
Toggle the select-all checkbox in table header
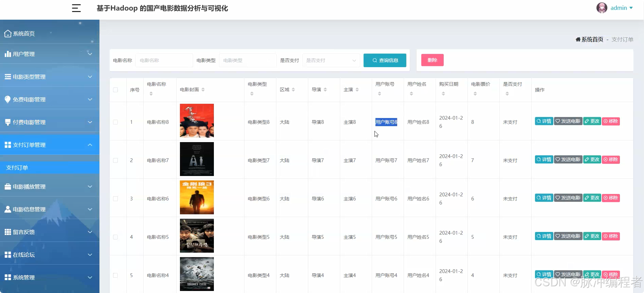(115, 90)
